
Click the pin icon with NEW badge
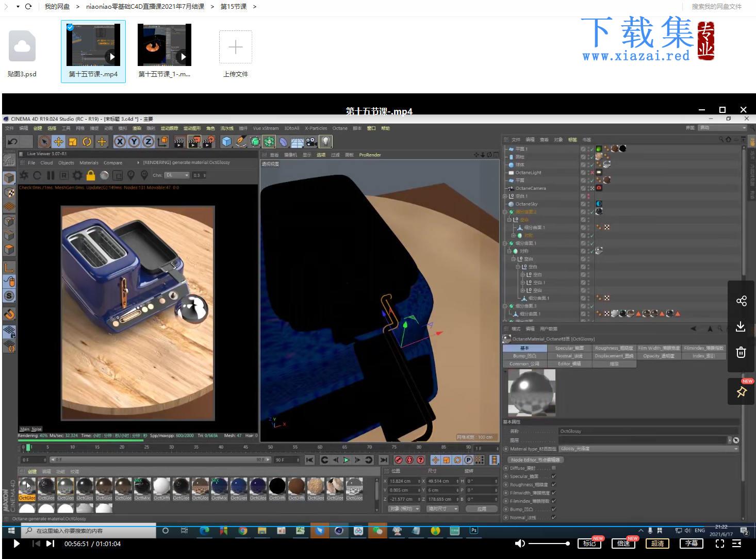[x=741, y=392]
